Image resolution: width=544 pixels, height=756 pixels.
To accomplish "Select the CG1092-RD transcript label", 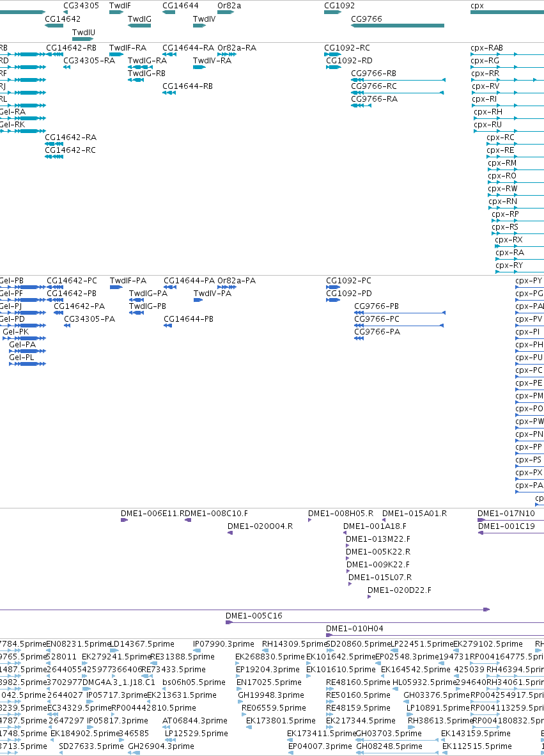I will (x=349, y=61).
